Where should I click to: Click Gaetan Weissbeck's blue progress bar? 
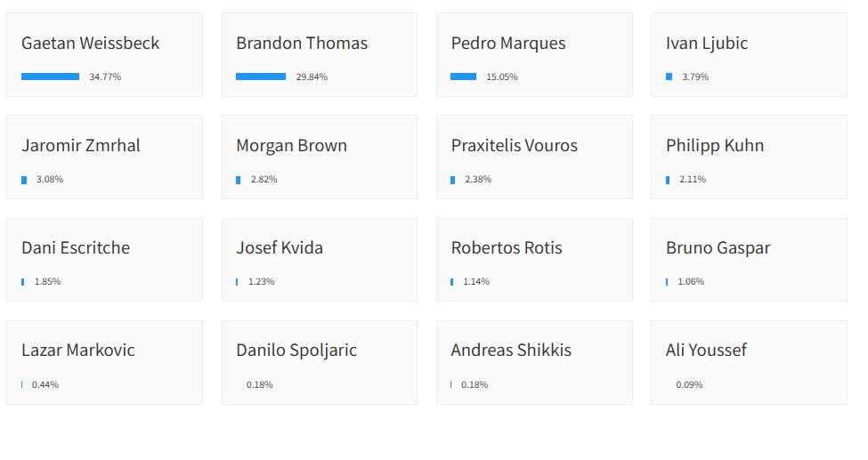point(50,77)
